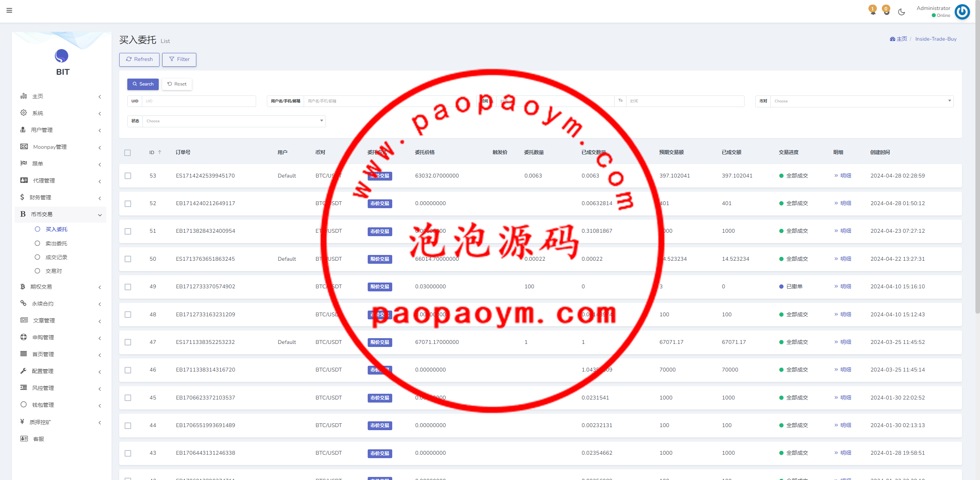Click the 系统 gear icon in sidebar
This screenshot has width=980, height=480.
[x=24, y=113]
